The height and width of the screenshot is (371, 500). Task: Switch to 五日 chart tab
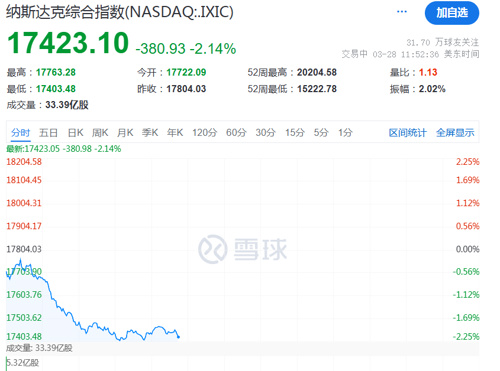pos(48,133)
